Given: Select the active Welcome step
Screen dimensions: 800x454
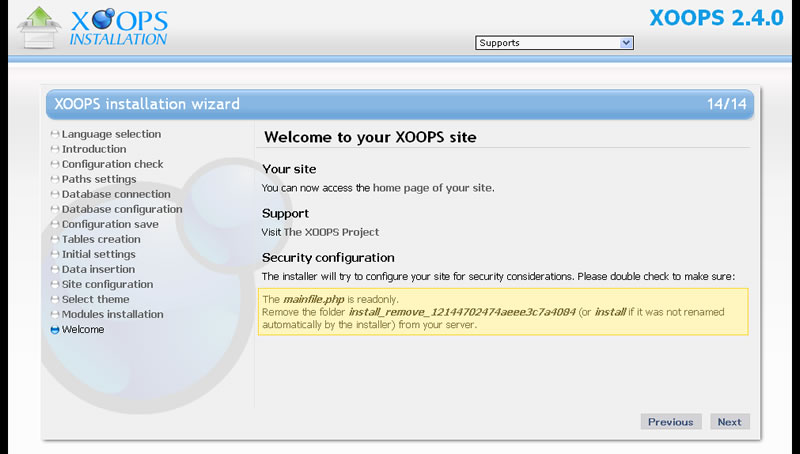Looking at the screenshot, I should (83, 330).
